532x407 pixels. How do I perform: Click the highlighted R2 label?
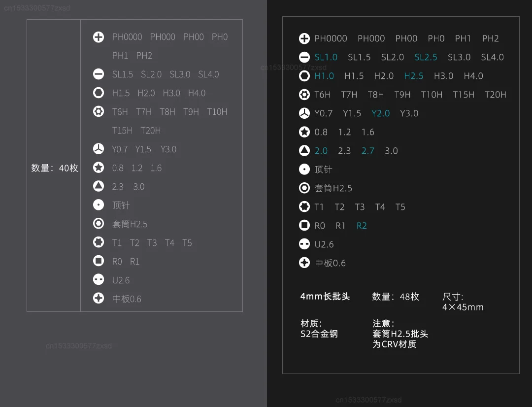coord(362,226)
